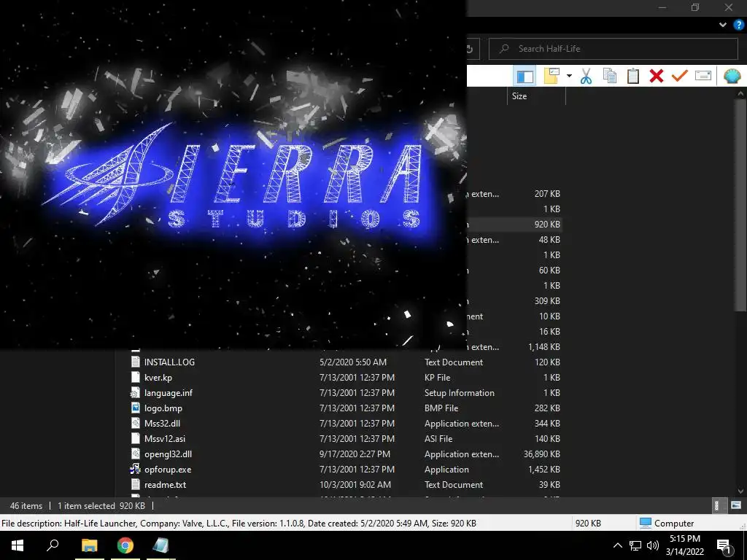This screenshot has height=560, width=747.
Task: Delete file with the red X icon
Action: click(657, 76)
